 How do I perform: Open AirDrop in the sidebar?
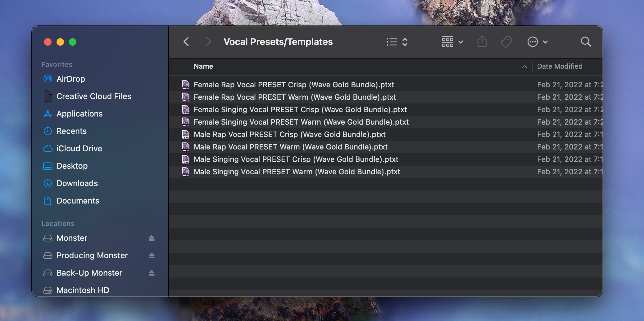(x=70, y=79)
